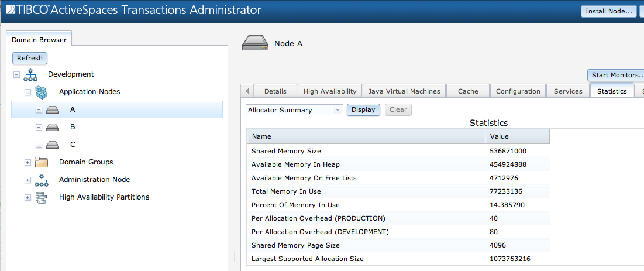
Task: Click the High Availability Partitions icon
Action: [x=41, y=197]
